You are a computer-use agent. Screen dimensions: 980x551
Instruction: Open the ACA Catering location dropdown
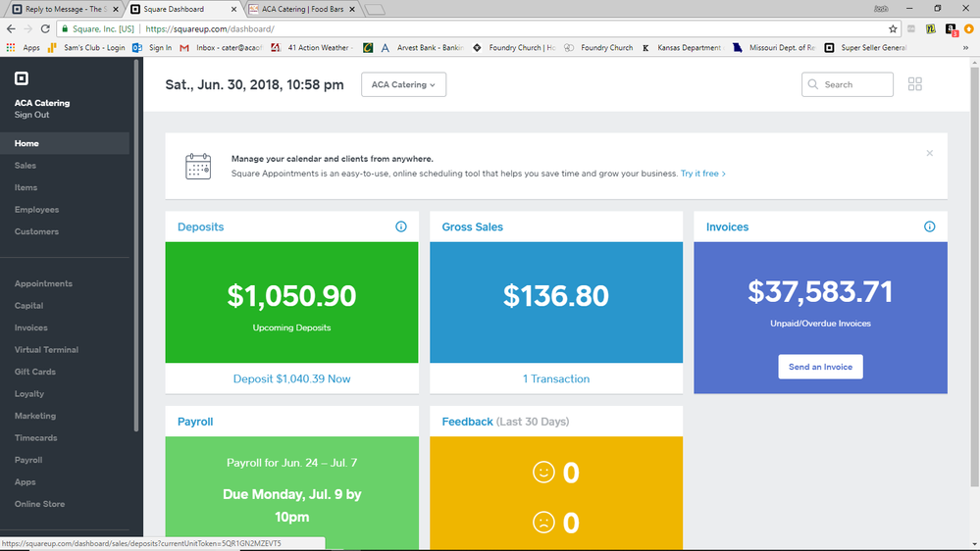404,84
